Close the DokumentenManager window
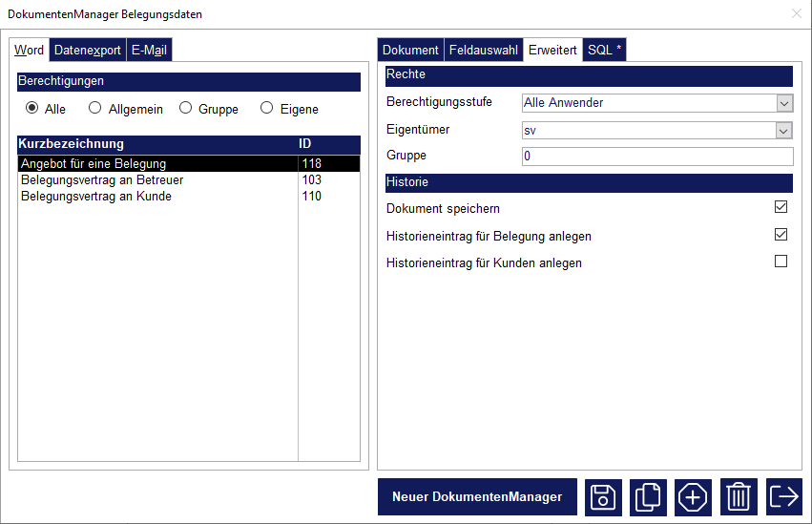Viewport: 812px width, 524px height. [x=797, y=14]
